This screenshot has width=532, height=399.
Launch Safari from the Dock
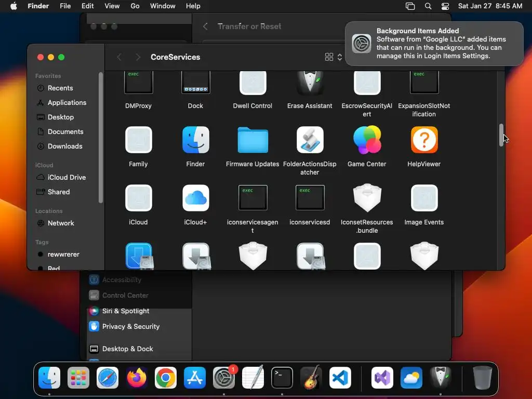[108, 378]
